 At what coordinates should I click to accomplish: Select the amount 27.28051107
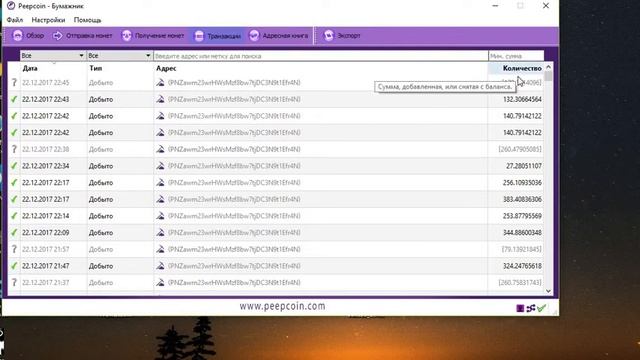(524, 166)
